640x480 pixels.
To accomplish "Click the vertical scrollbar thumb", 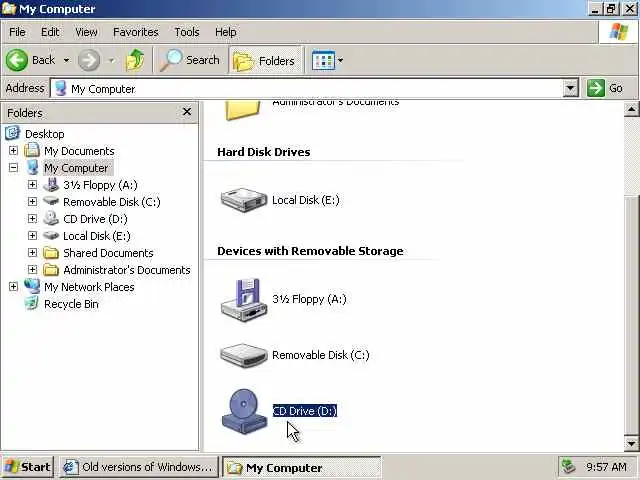I will [x=631, y=314].
